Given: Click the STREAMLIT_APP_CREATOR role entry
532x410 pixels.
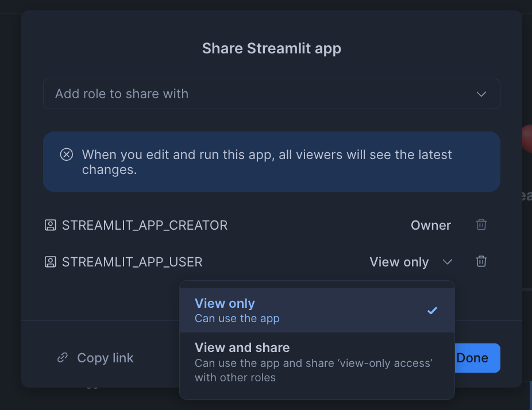Looking at the screenshot, I should [x=145, y=225].
